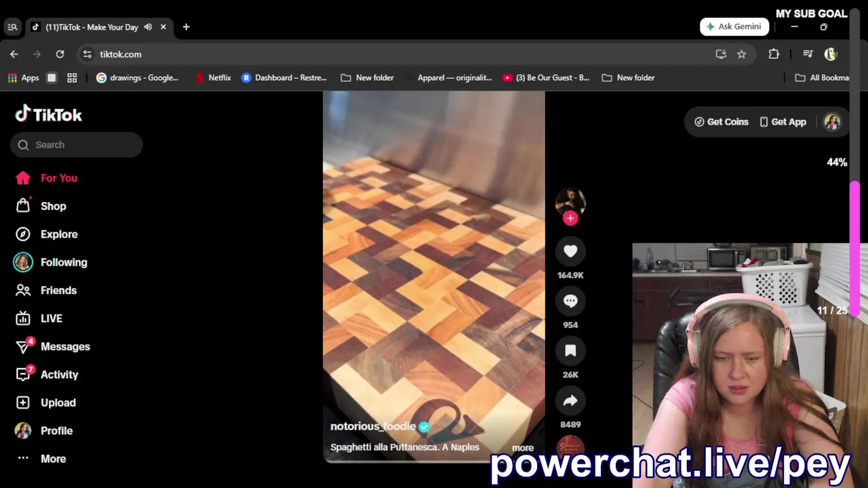868x488 pixels.
Task: Click the white square bookmark icon beside Apps
Action: (52, 78)
